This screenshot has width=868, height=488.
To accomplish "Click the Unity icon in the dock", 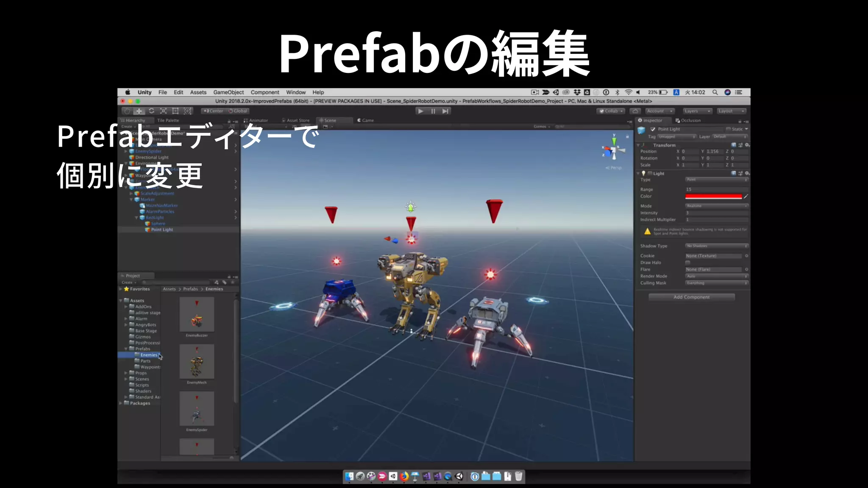I will click(x=459, y=477).
